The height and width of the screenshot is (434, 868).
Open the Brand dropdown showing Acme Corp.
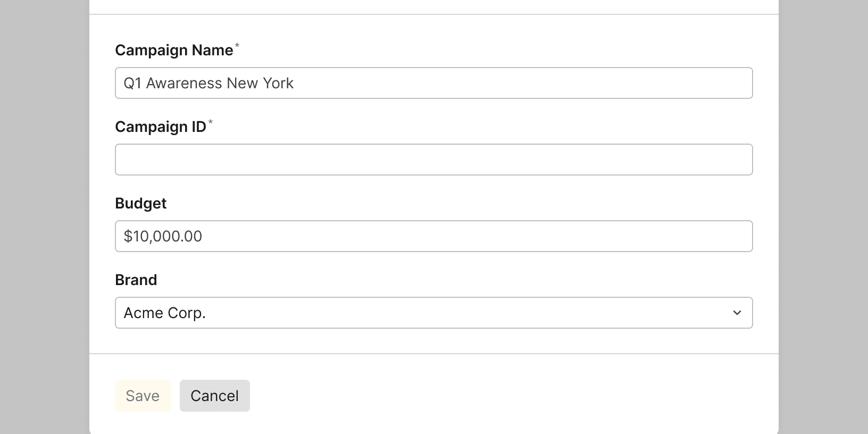[x=434, y=313]
